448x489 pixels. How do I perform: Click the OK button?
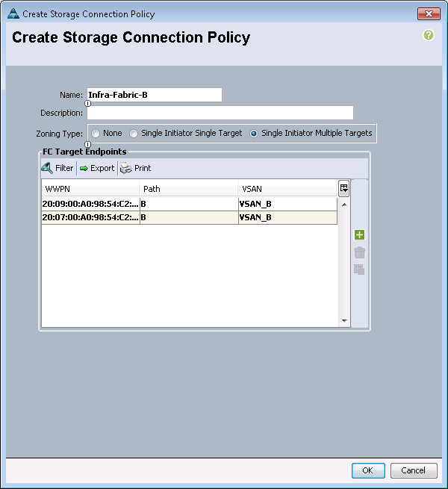pos(368,470)
